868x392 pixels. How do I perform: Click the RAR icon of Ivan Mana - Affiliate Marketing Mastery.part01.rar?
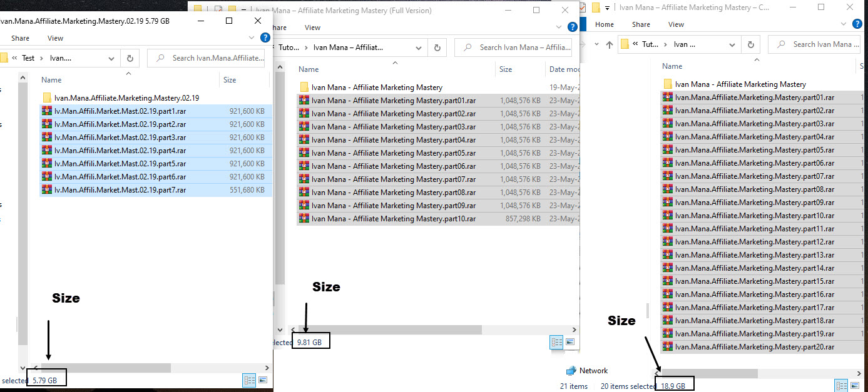tap(304, 101)
